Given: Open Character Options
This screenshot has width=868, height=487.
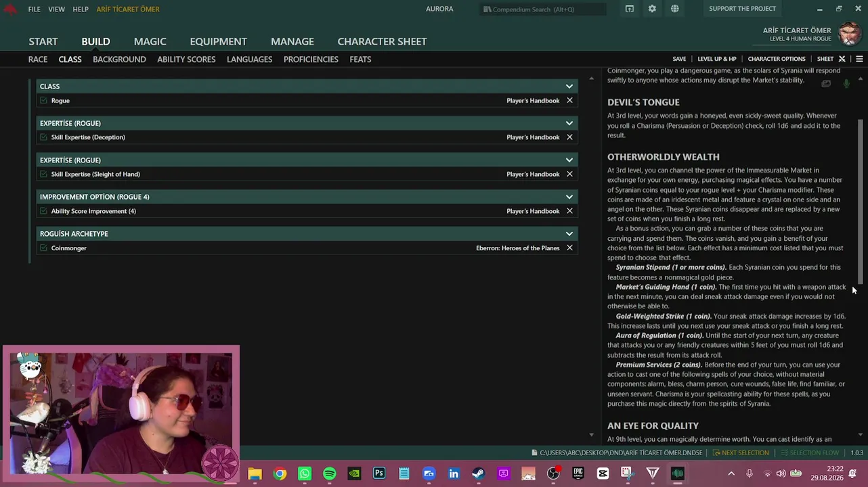Looking at the screenshot, I should pyautogui.click(x=777, y=59).
